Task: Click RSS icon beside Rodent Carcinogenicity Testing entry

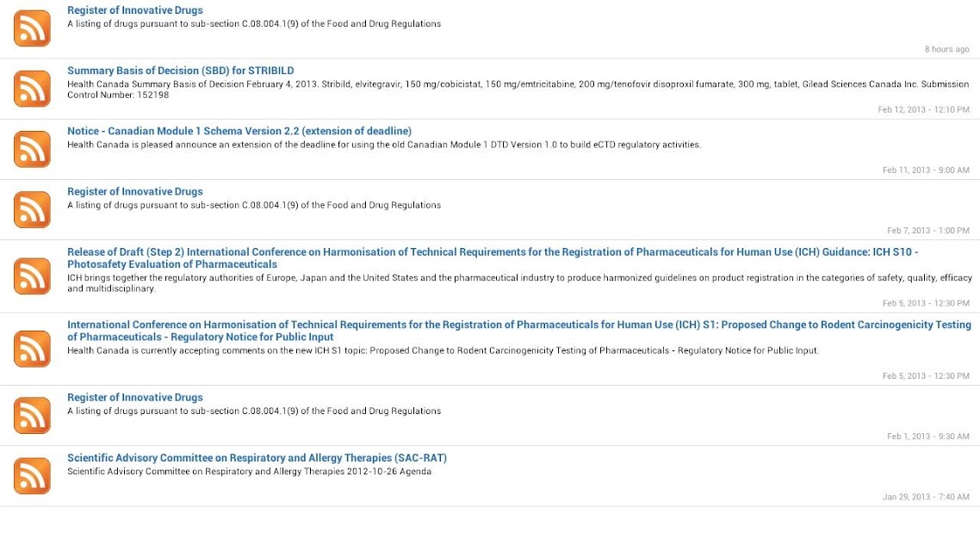Action: click(x=32, y=349)
